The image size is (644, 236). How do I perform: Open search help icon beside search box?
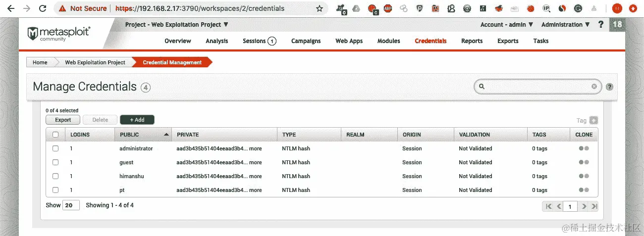pos(609,87)
